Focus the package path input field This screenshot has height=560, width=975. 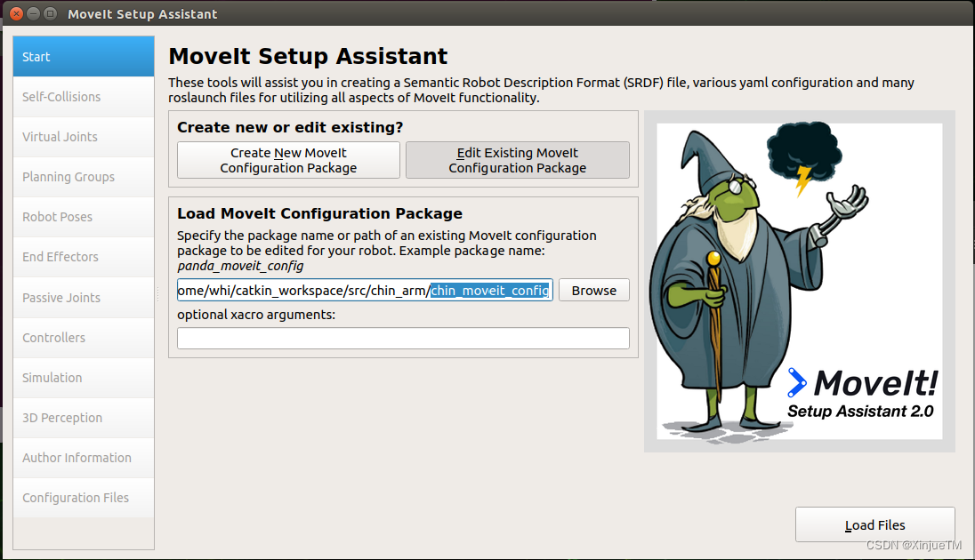(365, 291)
